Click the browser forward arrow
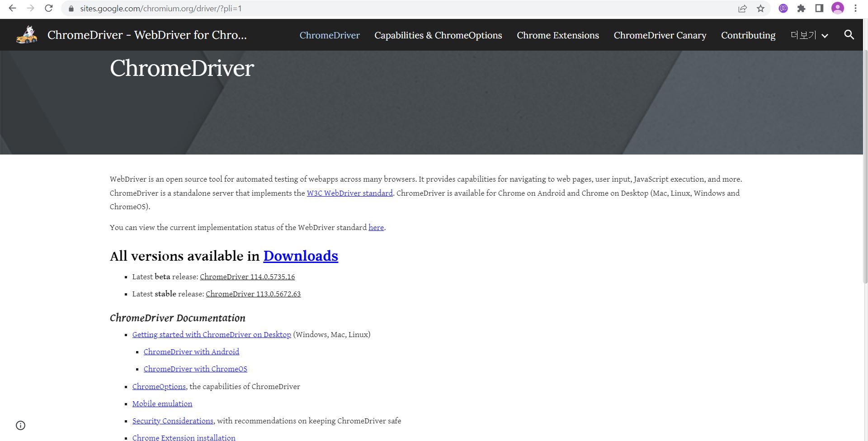Image resolution: width=868 pixels, height=441 pixels. (x=30, y=8)
